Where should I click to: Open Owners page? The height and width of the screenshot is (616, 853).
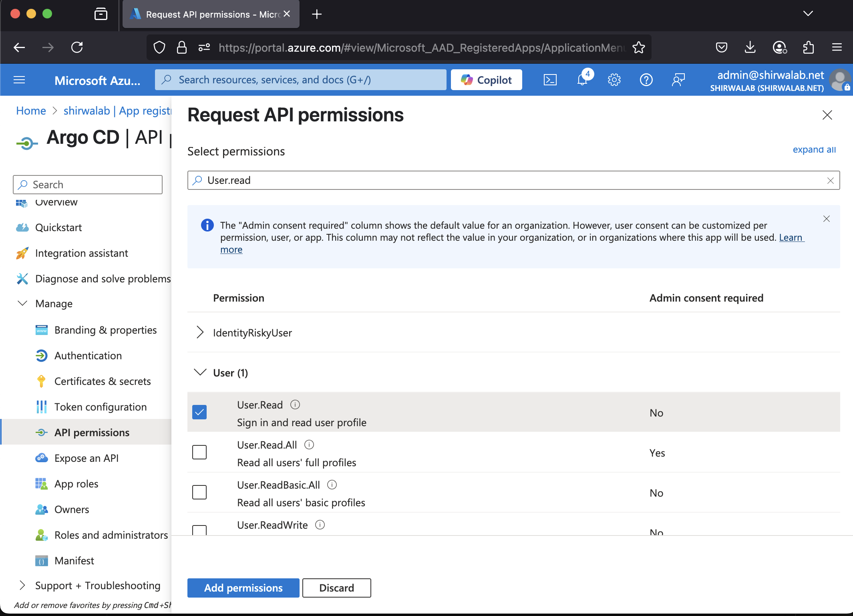click(72, 509)
